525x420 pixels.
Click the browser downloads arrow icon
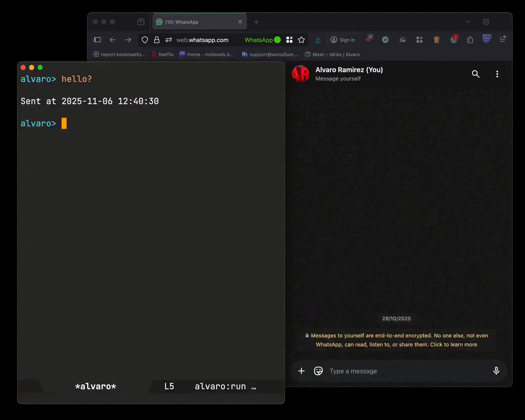(318, 40)
